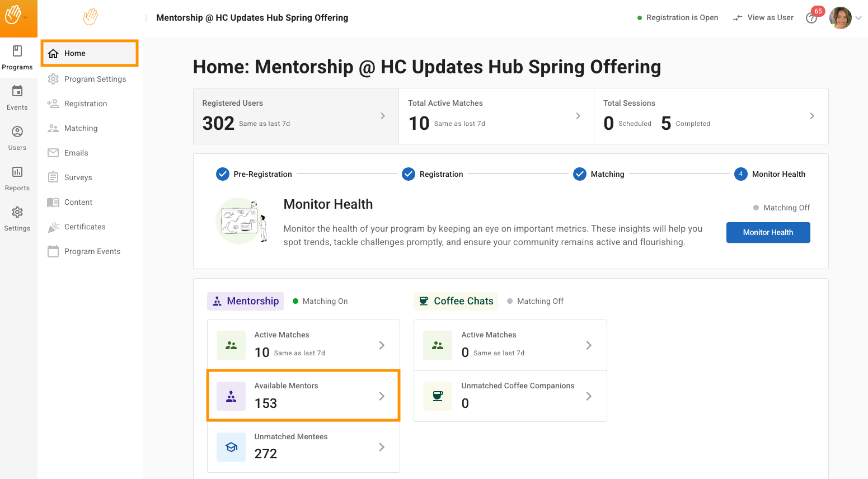Open Unmatched Mentees details chevron
The image size is (868, 479).
(382, 447)
